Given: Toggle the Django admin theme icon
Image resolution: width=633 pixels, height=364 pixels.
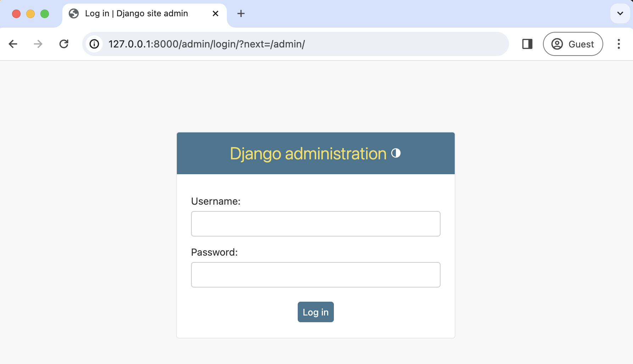Looking at the screenshot, I should 396,153.
